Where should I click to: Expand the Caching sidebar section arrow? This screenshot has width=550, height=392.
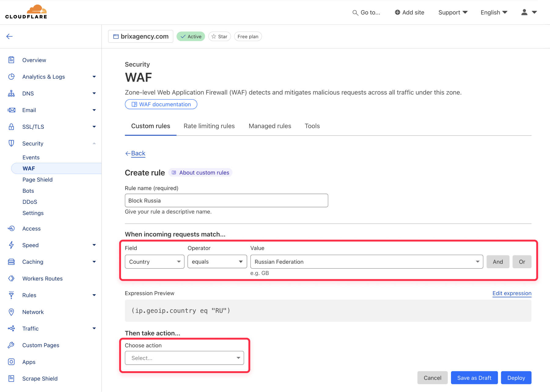(94, 262)
